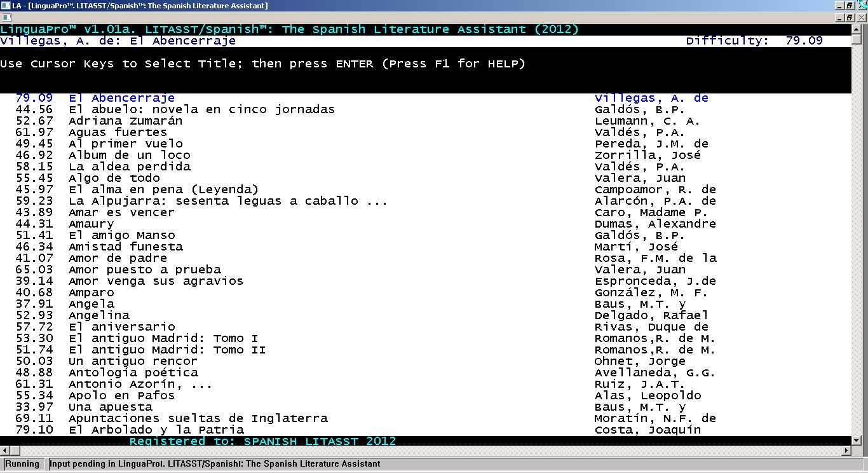Select the title Al primer vuelo
This screenshot has height=473, width=868.
(125, 144)
